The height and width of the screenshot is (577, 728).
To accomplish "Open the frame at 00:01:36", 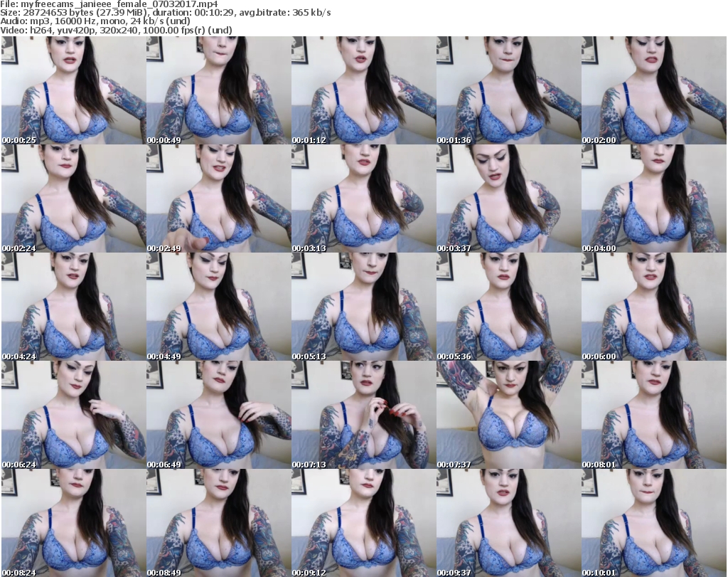I will pos(509,90).
